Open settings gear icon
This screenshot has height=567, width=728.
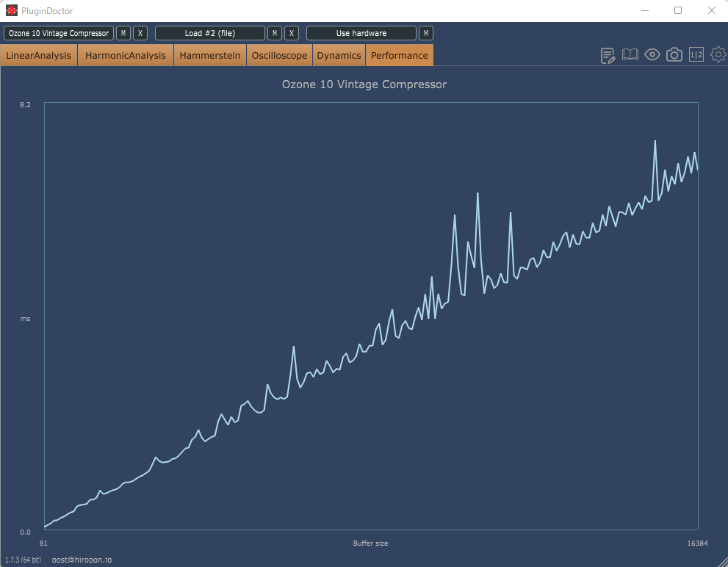718,54
